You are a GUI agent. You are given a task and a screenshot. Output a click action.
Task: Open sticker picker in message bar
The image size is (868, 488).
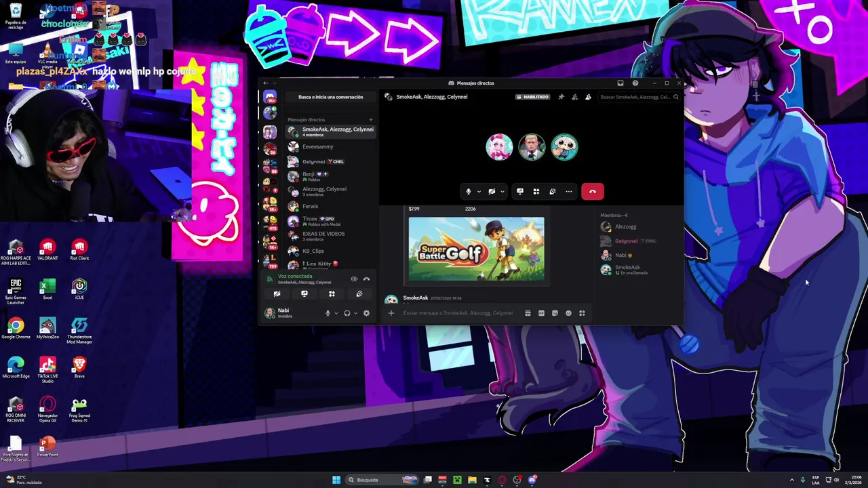coord(555,313)
